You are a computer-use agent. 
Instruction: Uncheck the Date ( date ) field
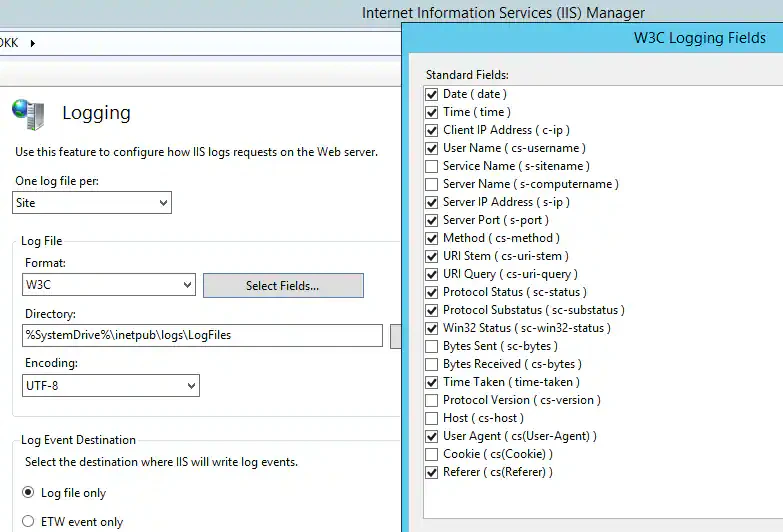431,94
